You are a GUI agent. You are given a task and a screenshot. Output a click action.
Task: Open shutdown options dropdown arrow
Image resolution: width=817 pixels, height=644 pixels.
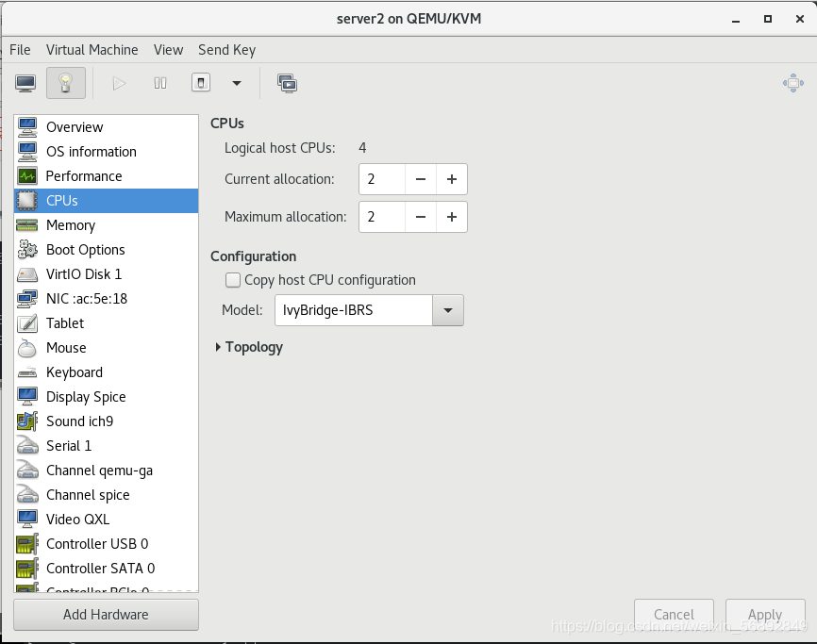pyautogui.click(x=237, y=83)
